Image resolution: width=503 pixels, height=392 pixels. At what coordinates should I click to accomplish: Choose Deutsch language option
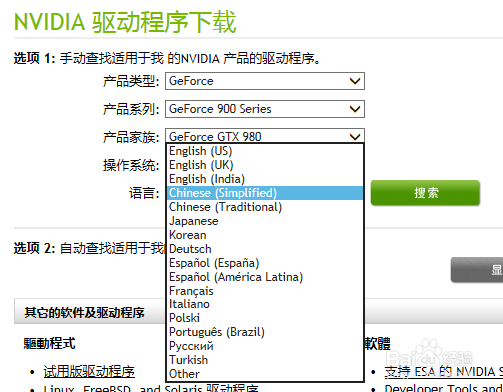coord(265,249)
